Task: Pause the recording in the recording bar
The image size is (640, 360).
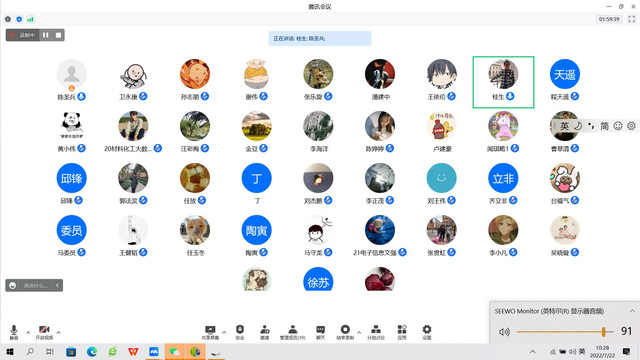Action: [46, 35]
